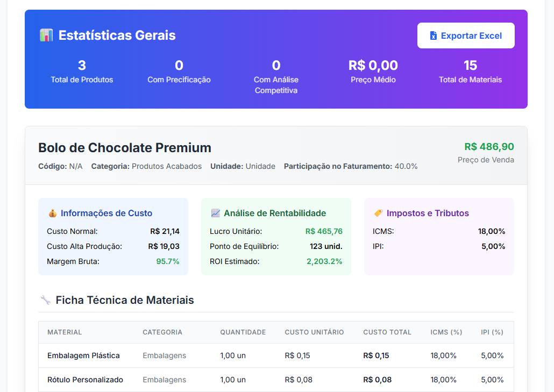The width and height of the screenshot is (554, 392).
Task: Click the Excel file icon in export button
Action: click(433, 35)
